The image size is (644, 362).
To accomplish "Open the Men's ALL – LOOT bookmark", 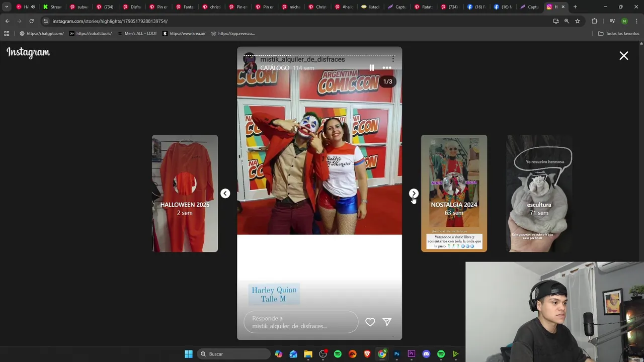I will point(137,34).
